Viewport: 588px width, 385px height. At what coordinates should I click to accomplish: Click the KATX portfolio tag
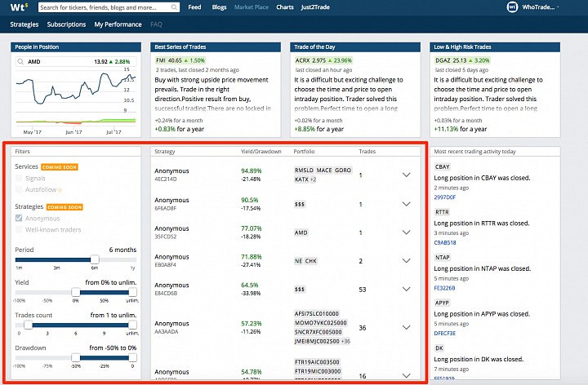pyautogui.click(x=301, y=179)
